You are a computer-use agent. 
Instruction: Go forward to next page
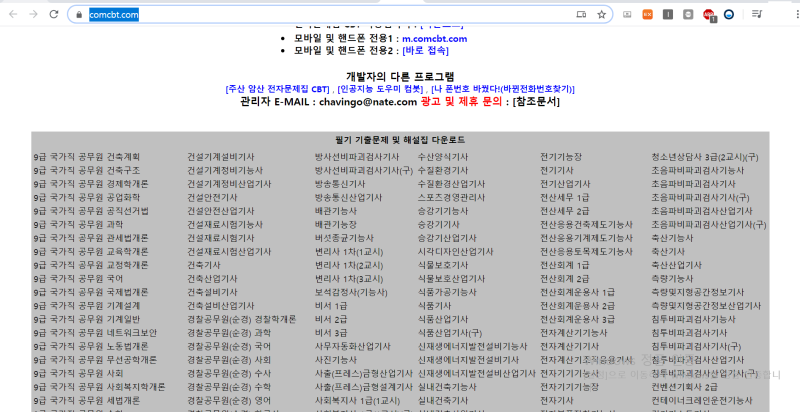pyautogui.click(x=33, y=14)
